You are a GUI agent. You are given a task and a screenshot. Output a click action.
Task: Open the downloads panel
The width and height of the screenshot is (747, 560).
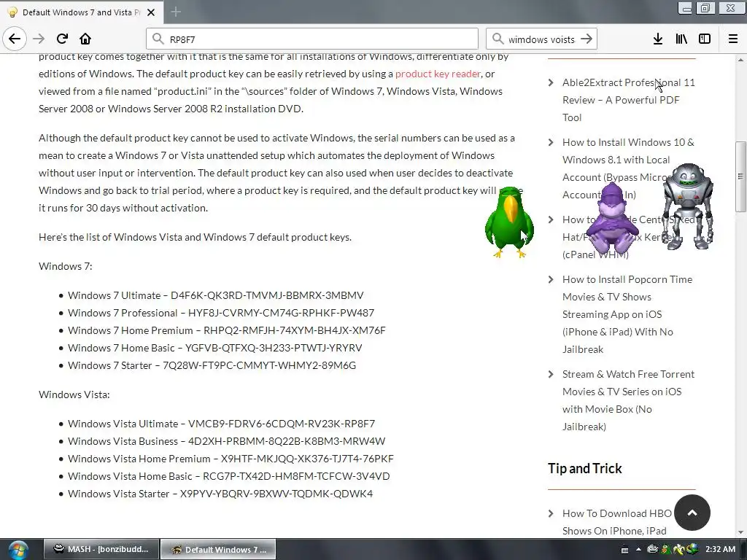coord(658,39)
